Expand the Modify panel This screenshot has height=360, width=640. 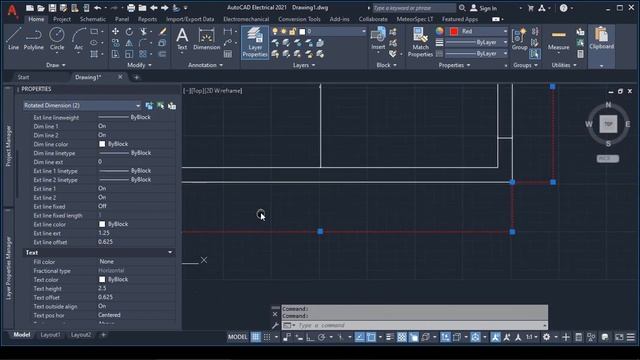point(139,65)
